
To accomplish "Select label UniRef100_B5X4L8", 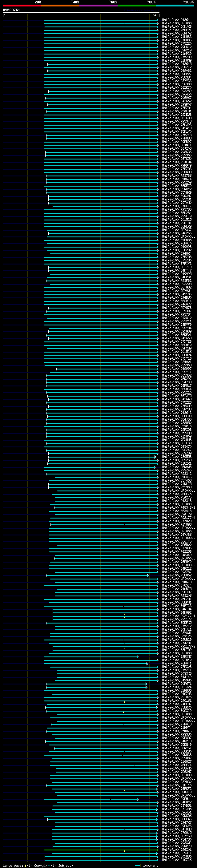I will click(177, 511).
